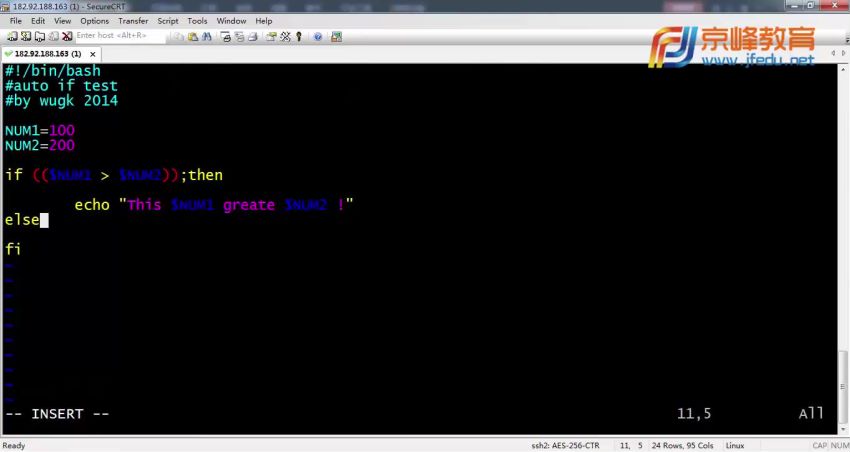Click the Enter host input field
Viewport: 850px width, 452px height.
(x=118, y=36)
